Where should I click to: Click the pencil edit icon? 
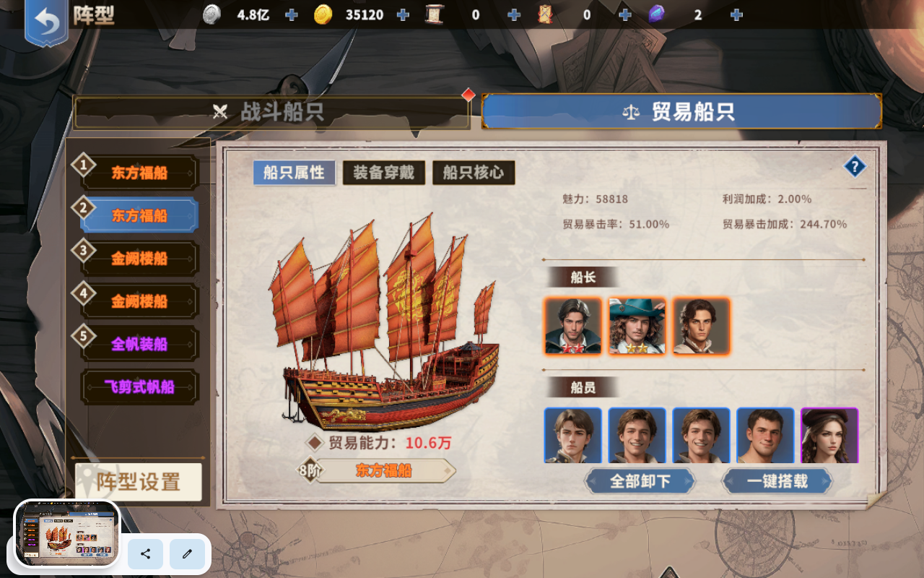click(188, 554)
